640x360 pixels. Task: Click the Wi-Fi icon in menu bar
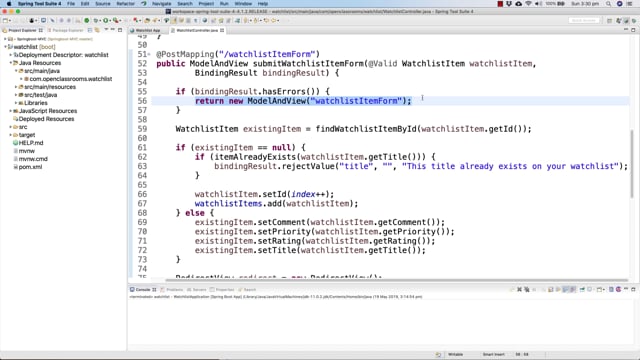coord(529,4)
